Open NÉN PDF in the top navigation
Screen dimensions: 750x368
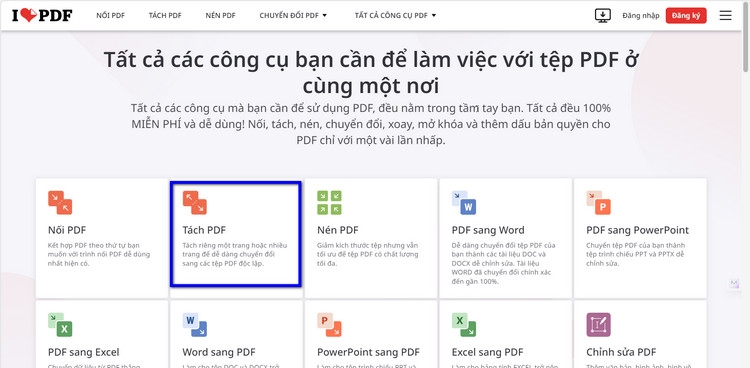tap(221, 15)
